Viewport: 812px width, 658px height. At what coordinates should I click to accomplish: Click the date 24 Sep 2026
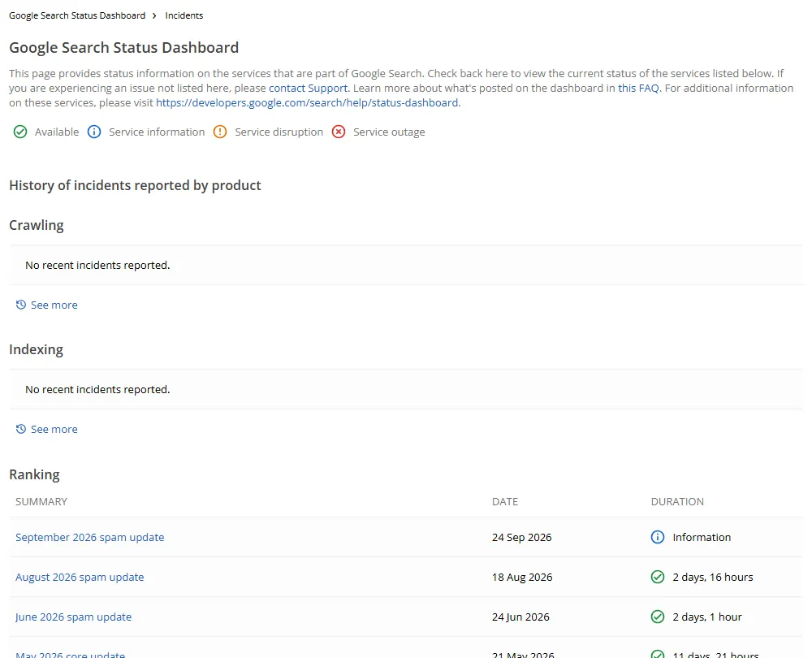(x=522, y=537)
